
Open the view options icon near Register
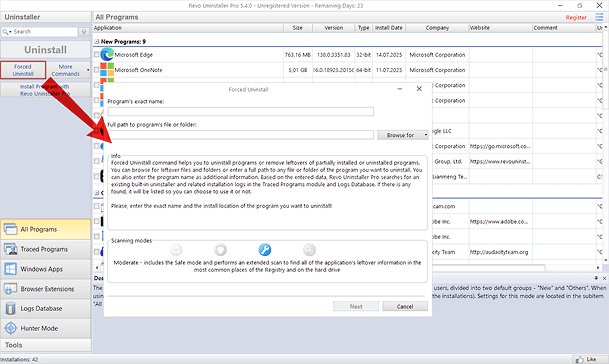coord(599,17)
